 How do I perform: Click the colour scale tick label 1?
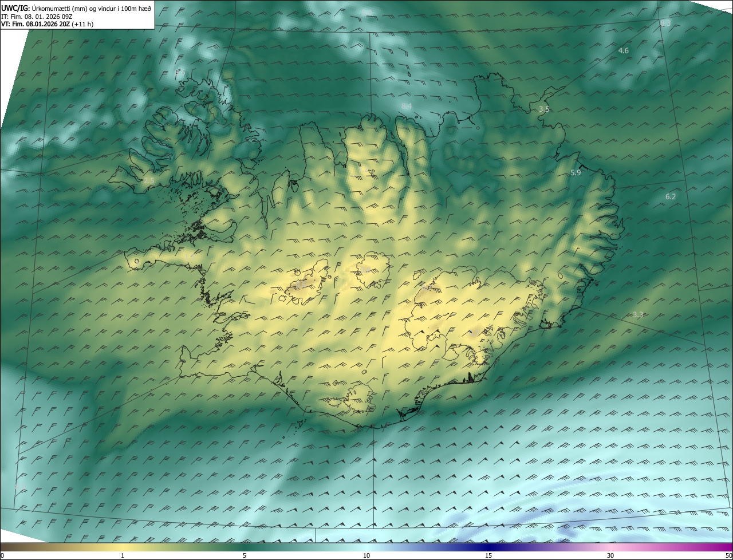[x=123, y=555]
